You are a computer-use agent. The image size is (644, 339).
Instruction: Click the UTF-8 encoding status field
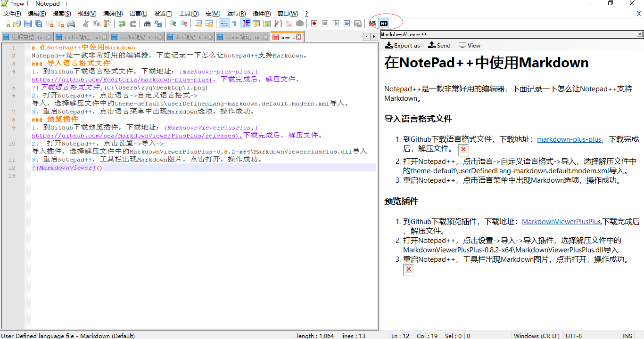click(573, 336)
